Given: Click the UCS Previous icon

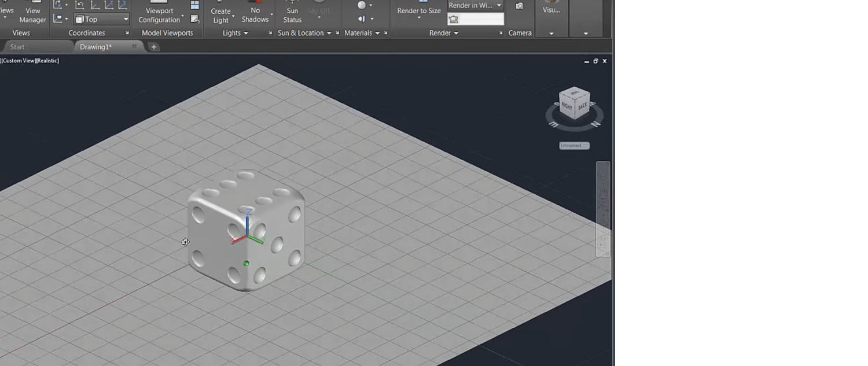Looking at the screenshot, I should pyautogui.click(x=80, y=5).
